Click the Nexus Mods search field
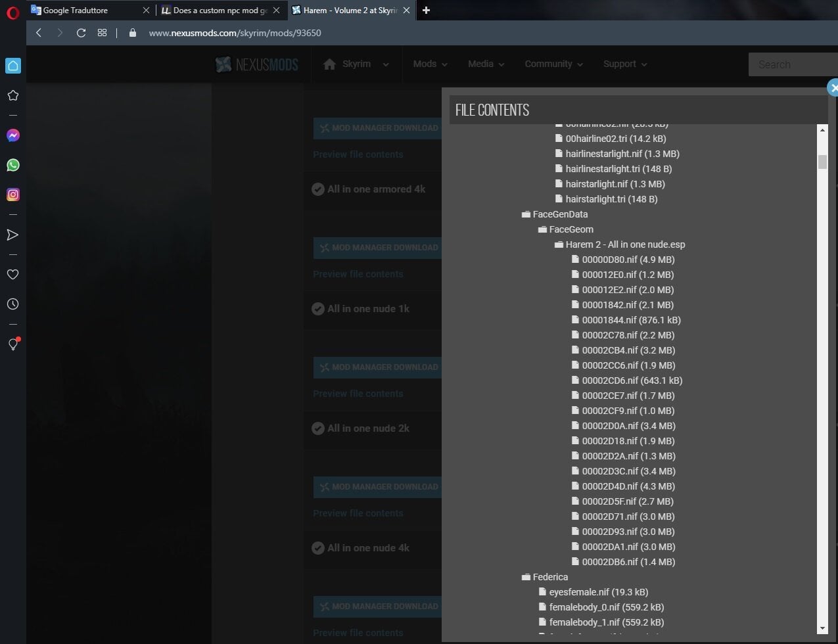Image resolution: width=838 pixels, height=644 pixels. click(x=793, y=64)
